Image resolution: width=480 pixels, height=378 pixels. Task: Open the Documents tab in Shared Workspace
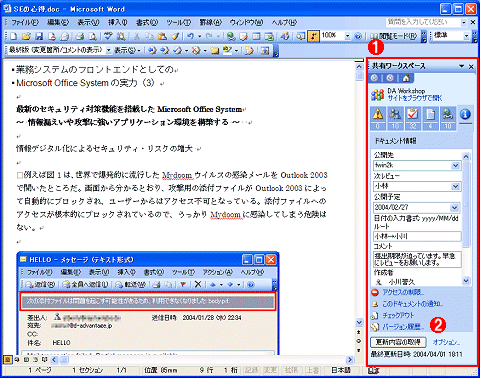point(430,118)
